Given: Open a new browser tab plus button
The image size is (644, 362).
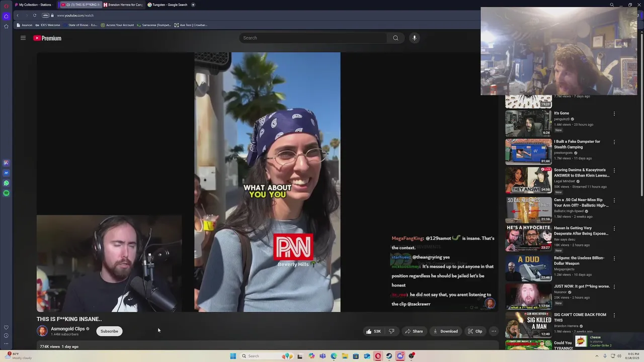Looking at the screenshot, I should 193,5.
